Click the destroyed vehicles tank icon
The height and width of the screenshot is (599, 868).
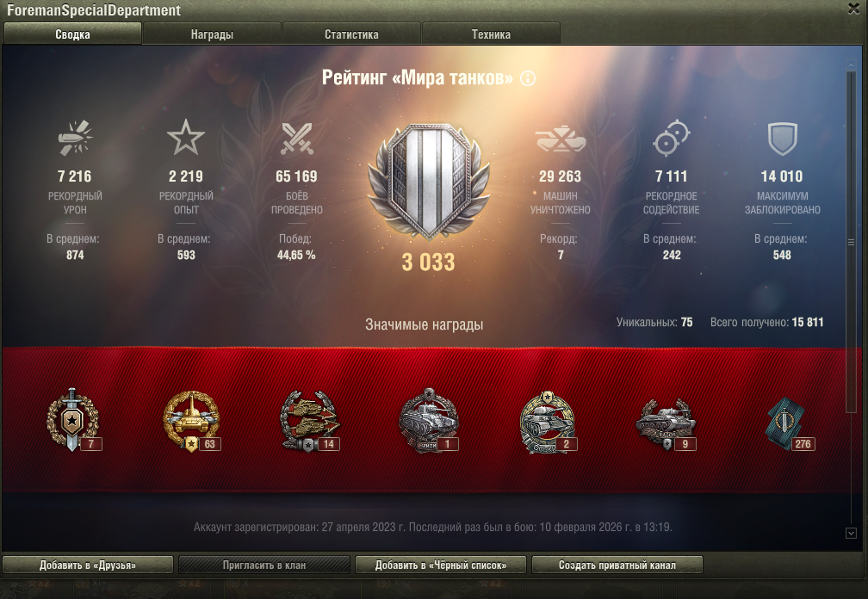click(561, 139)
